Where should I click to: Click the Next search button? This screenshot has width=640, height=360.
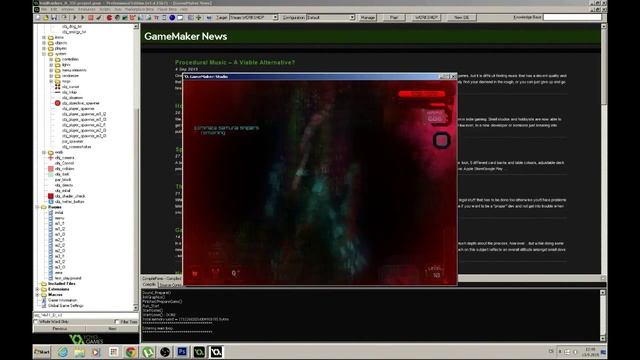(x=112, y=329)
